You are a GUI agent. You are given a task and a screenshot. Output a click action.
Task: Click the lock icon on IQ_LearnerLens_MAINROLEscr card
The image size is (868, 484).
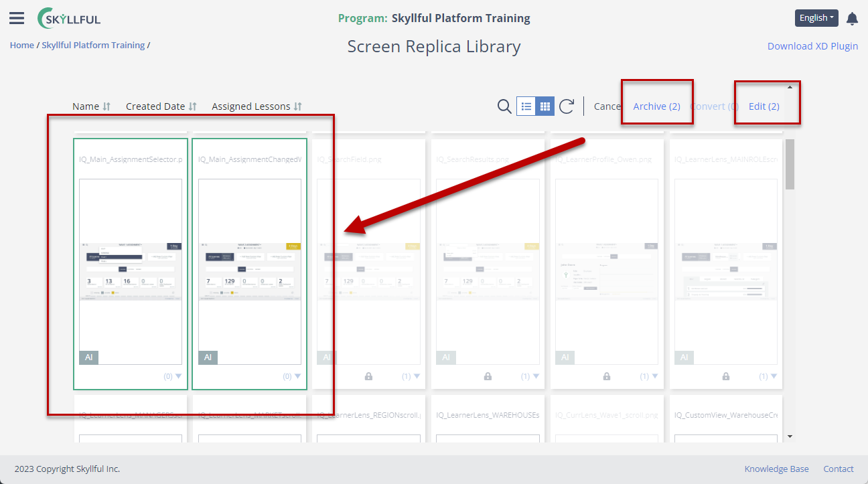point(726,377)
